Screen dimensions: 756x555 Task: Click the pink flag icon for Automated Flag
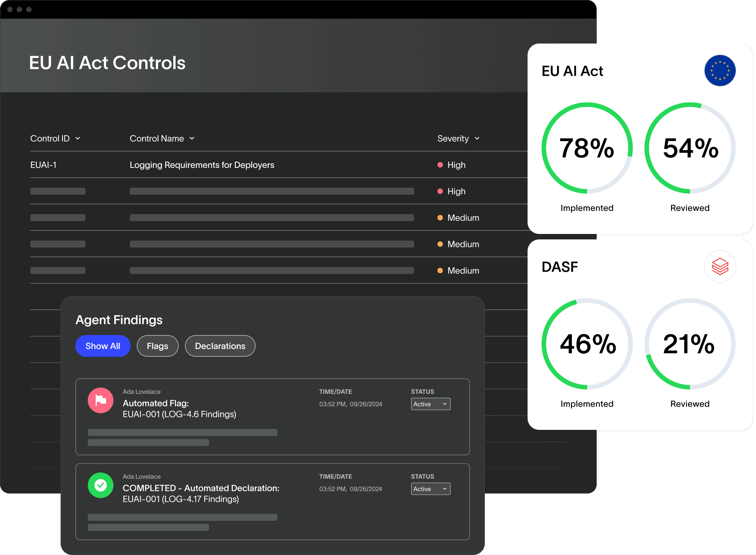pos(101,400)
